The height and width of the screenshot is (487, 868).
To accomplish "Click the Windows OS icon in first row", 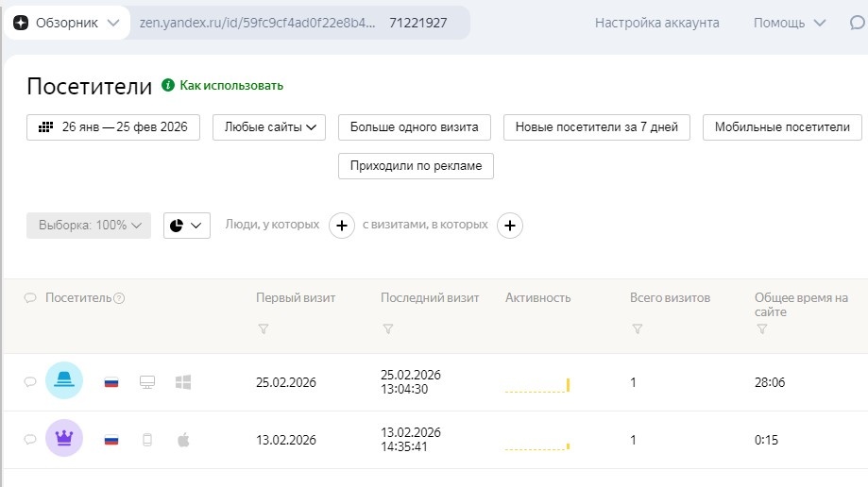I will point(183,382).
